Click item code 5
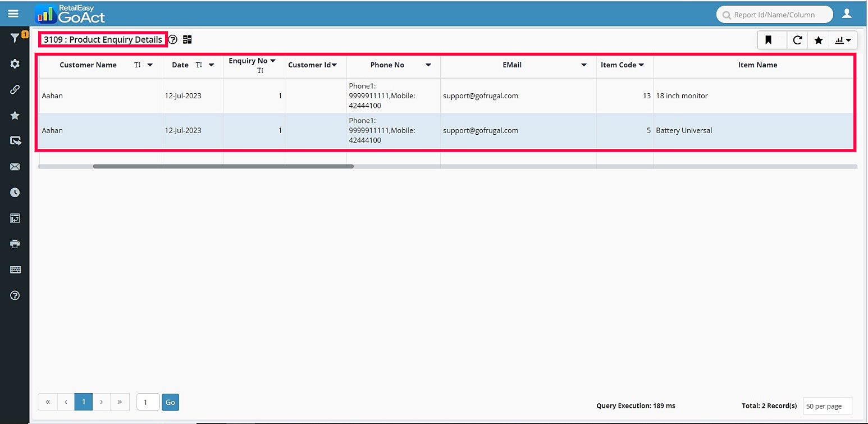Image resolution: width=868 pixels, height=424 pixels. click(x=648, y=131)
